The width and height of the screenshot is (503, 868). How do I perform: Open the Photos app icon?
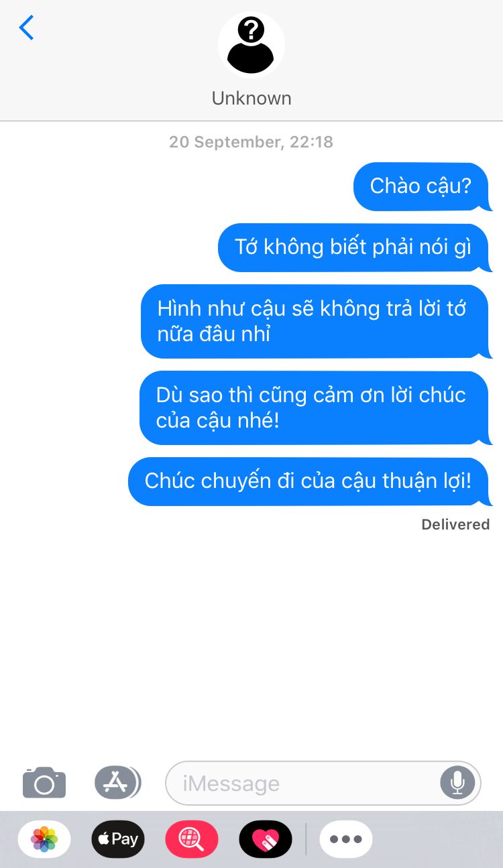[44, 839]
